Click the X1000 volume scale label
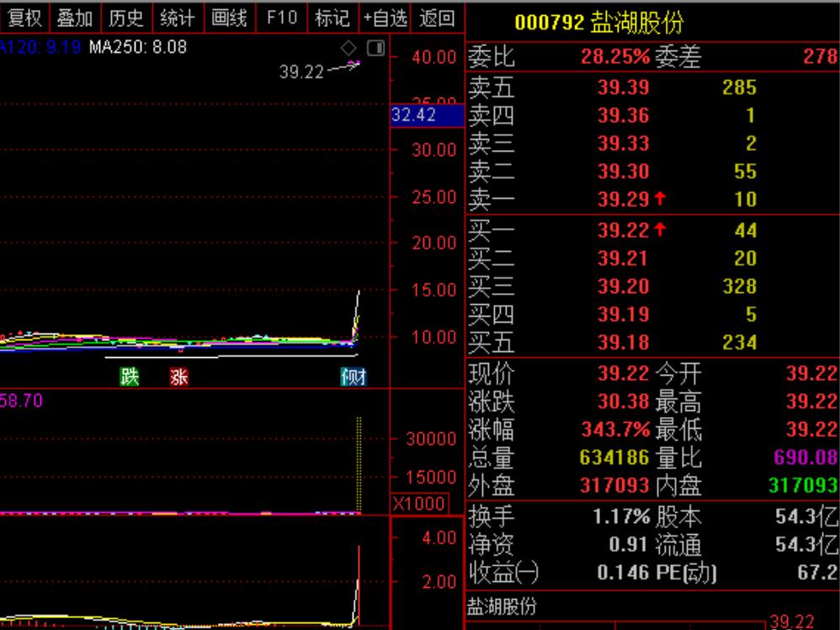Viewport: 840px width, 630px height. 419,504
